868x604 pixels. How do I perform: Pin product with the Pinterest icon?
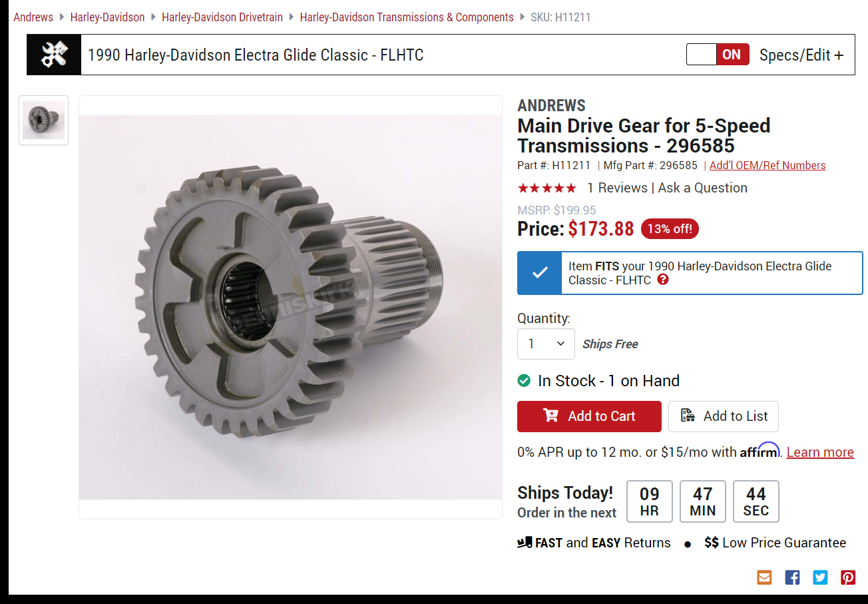[x=848, y=577]
